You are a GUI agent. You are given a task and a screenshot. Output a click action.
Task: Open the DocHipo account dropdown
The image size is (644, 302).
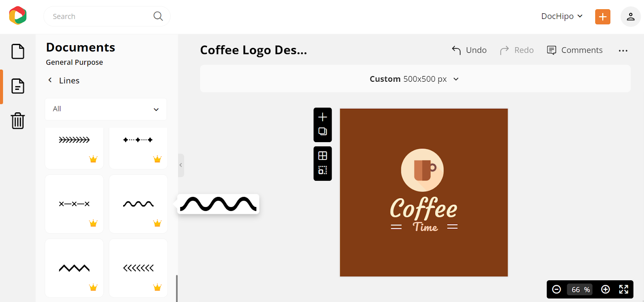click(562, 16)
